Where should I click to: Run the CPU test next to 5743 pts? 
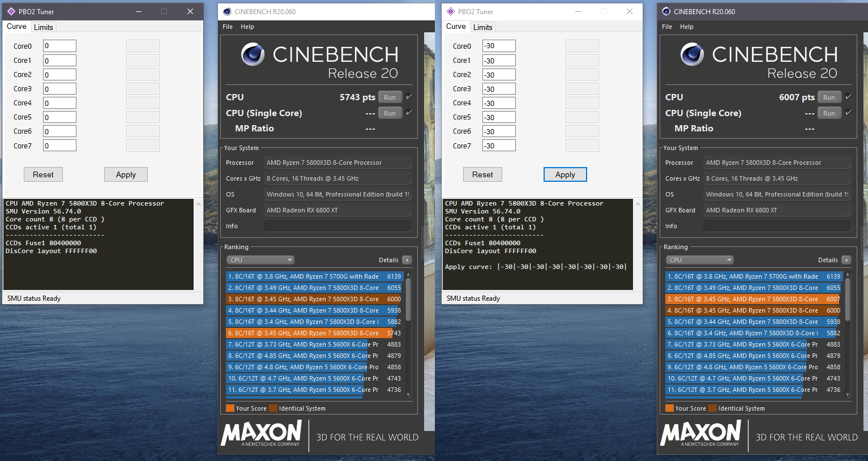390,97
